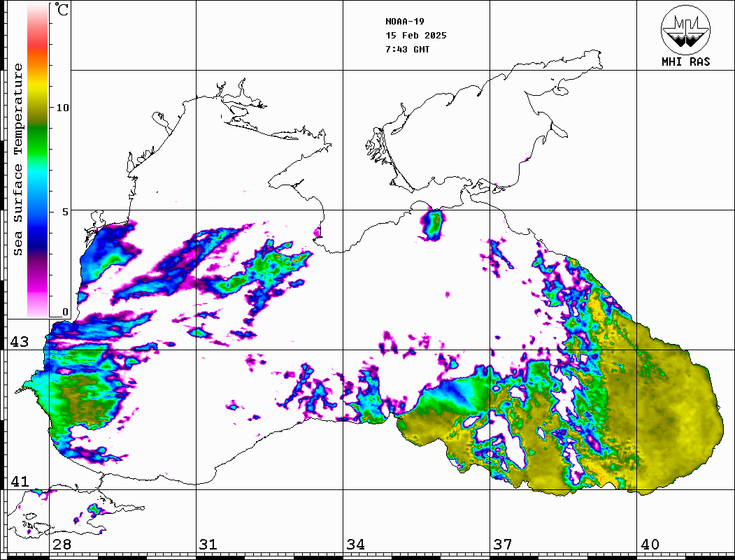Click longitude label '28'

click(62, 544)
